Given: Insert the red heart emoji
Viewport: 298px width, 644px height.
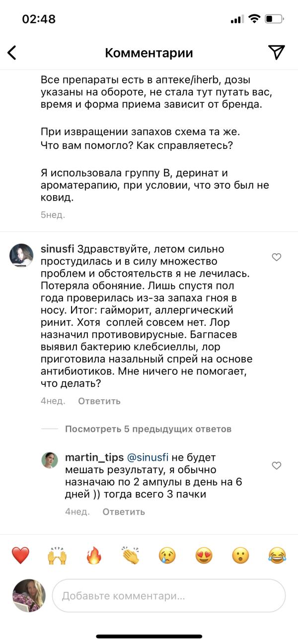Looking at the screenshot, I should (x=20, y=555).
